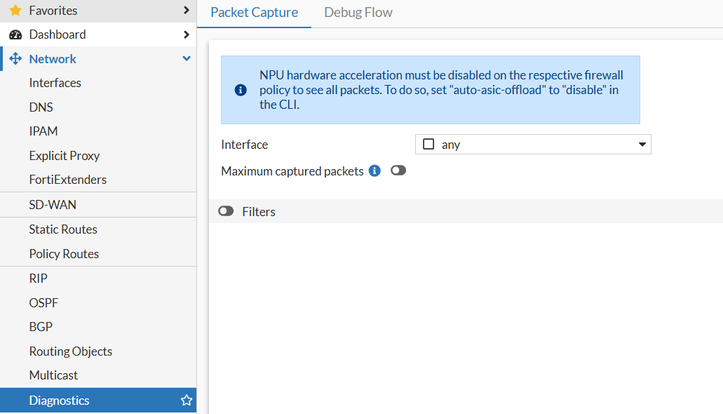
Task: Open Static Routes in sidebar
Action: [x=63, y=229]
